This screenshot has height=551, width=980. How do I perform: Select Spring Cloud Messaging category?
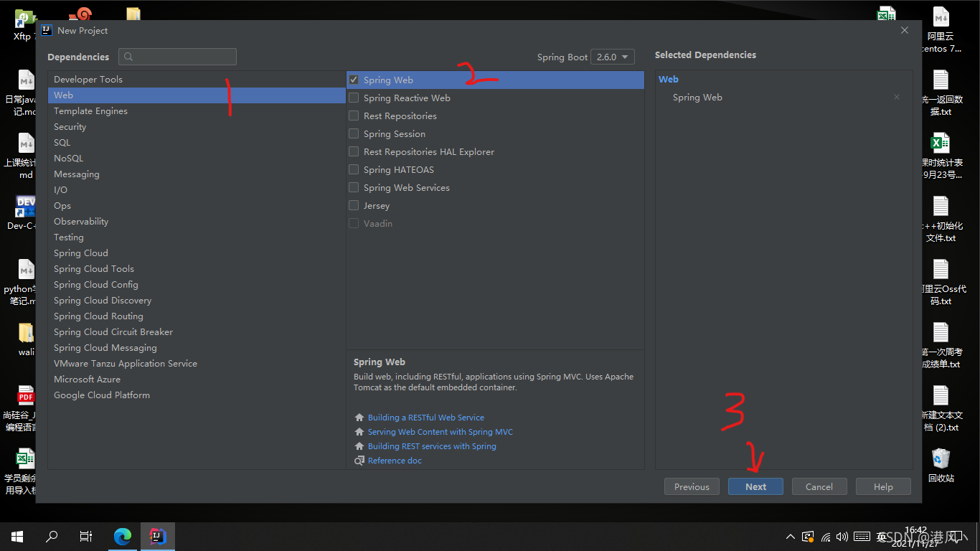(x=197, y=347)
